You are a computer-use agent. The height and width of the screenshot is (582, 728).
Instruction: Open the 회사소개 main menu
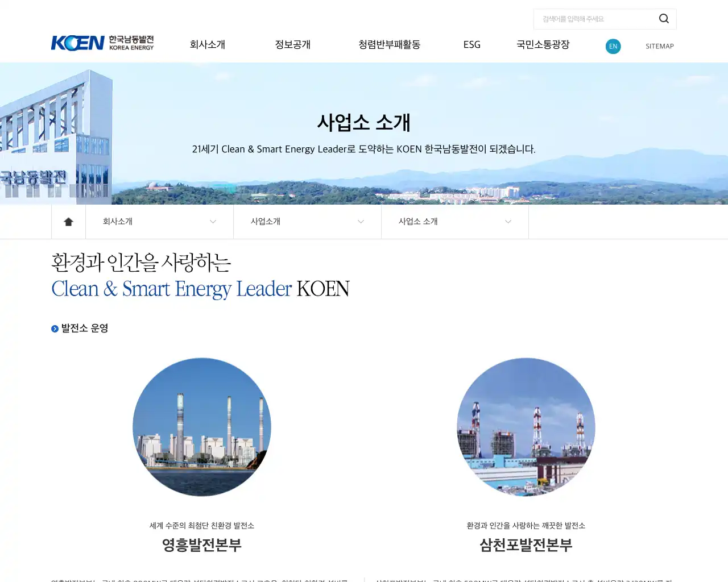click(207, 45)
